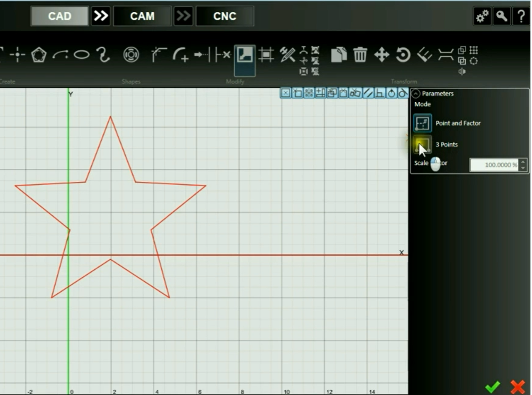Choose the extend-to-line arrow tool
The image size is (532, 395).
tap(203, 54)
